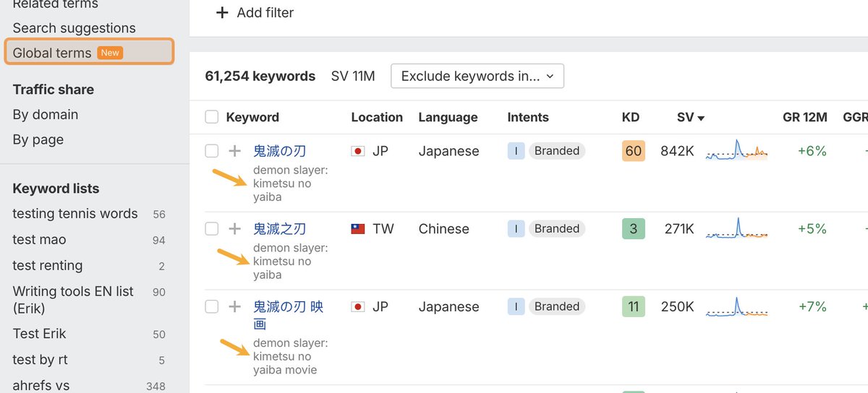868x393 pixels.
Task: Click the Intents column header
Action: pyautogui.click(x=528, y=117)
